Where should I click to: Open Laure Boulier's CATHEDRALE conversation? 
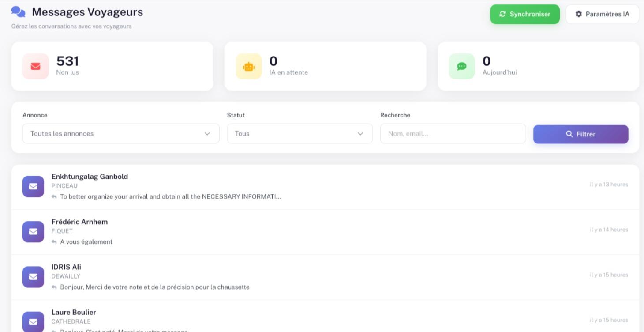325,316
